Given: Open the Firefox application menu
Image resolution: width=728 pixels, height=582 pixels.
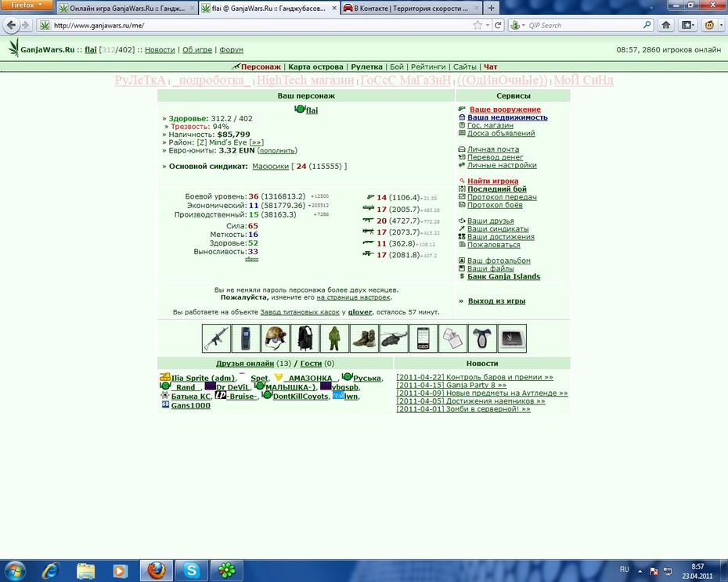Looking at the screenshot, I should [x=26, y=5].
